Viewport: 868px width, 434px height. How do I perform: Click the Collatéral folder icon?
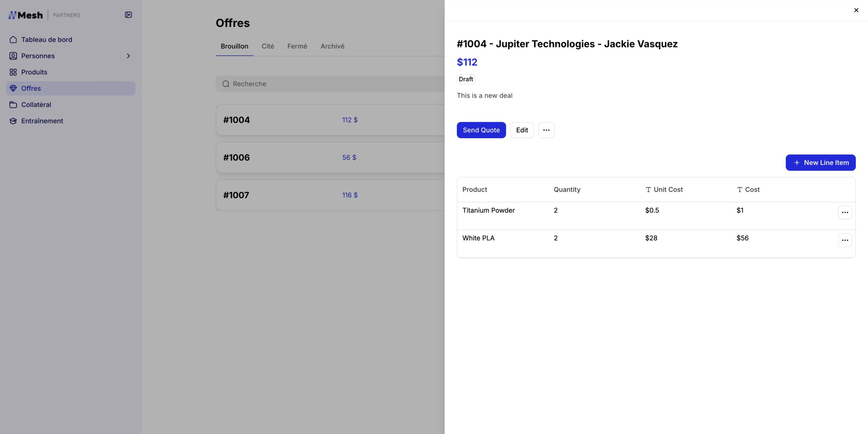coord(13,105)
